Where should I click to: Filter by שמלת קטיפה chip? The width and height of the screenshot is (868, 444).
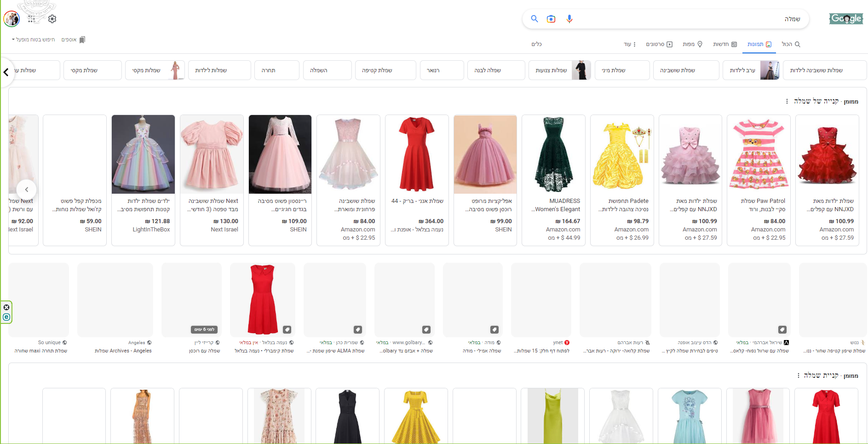click(x=385, y=70)
